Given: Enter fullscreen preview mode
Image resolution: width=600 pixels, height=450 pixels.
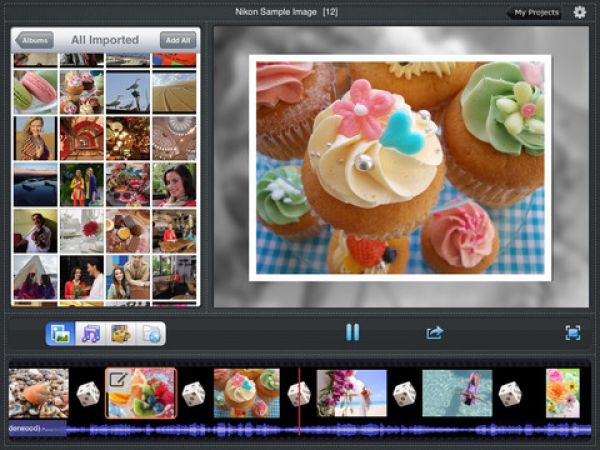Looking at the screenshot, I should 573,333.
